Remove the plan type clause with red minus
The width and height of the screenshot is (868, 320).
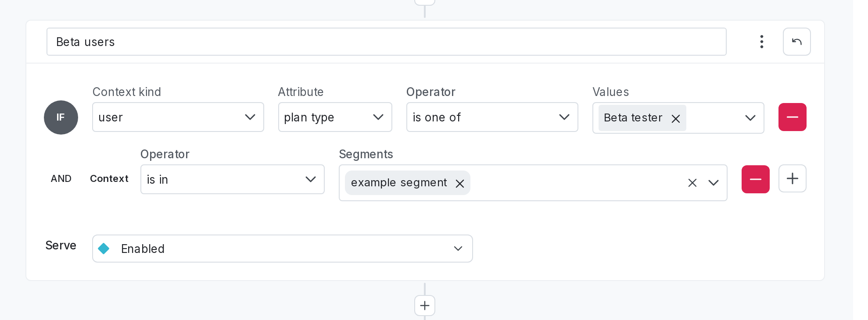(793, 117)
